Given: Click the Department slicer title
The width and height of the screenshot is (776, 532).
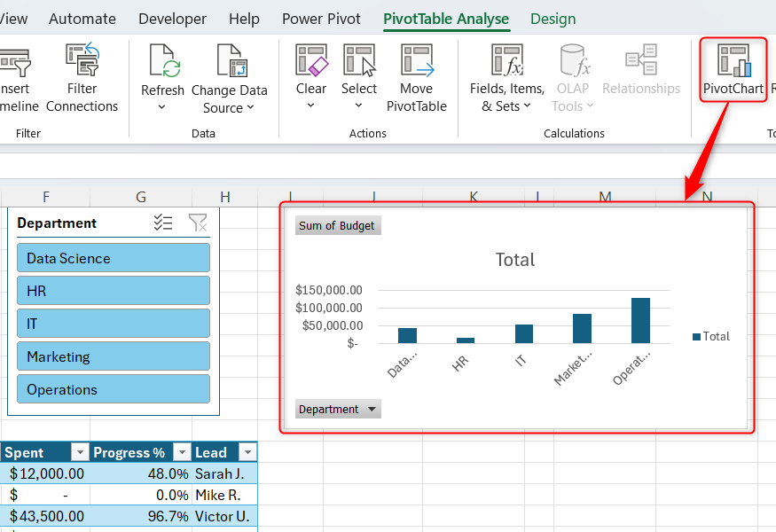Looking at the screenshot, I should pyautogui.click(x=57, y=223).
